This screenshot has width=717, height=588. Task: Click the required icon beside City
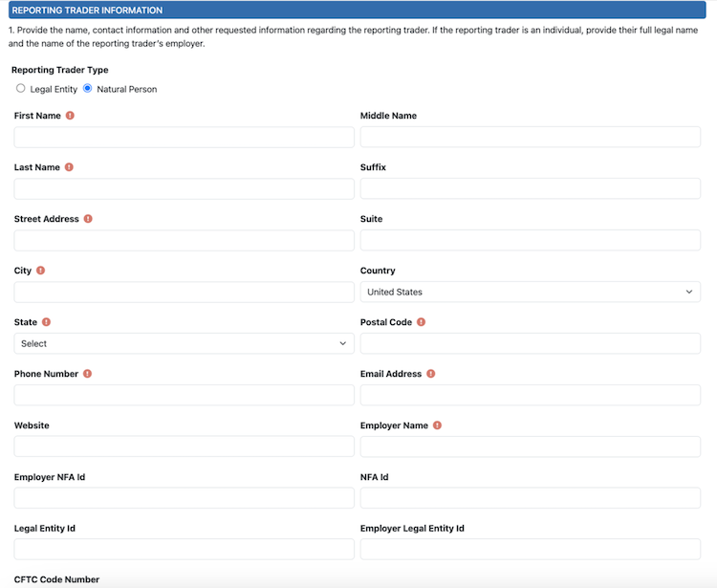pos(41,271)
